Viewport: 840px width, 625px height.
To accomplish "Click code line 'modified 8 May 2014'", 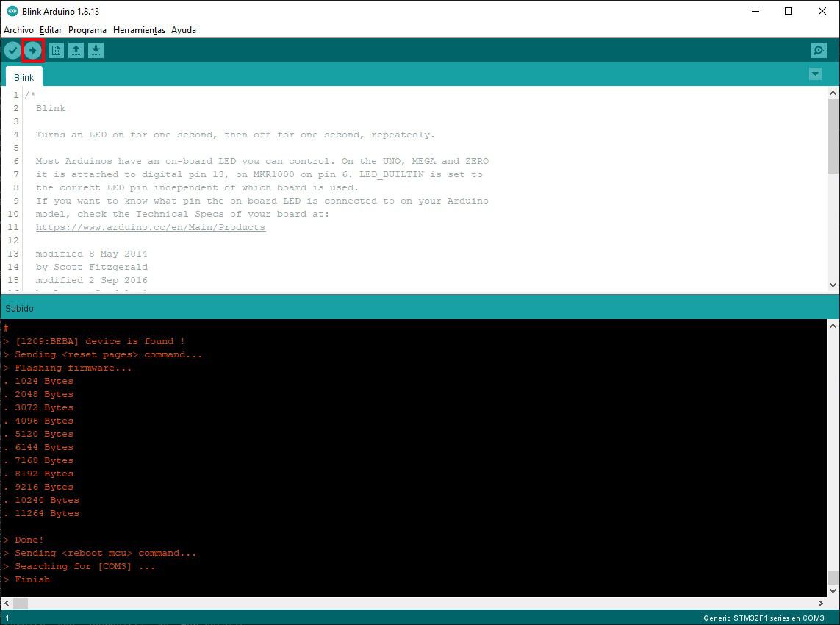I will click(92, 254).
